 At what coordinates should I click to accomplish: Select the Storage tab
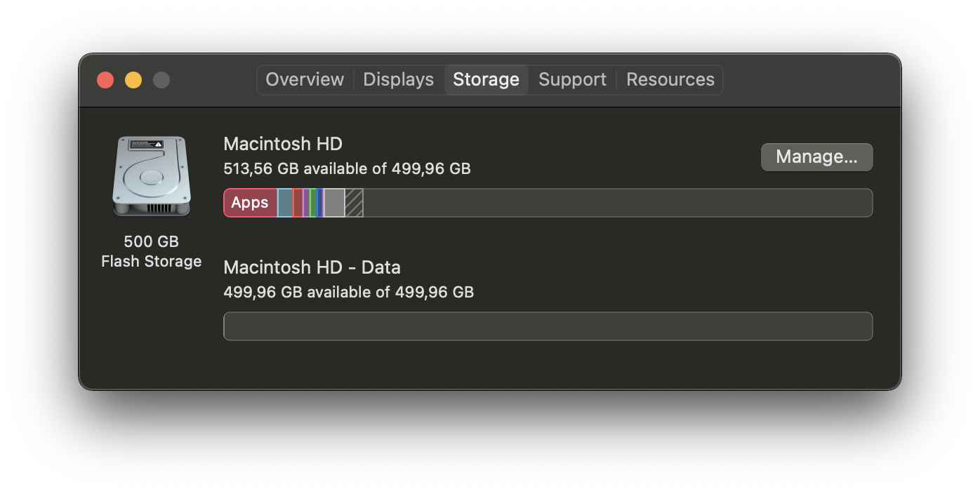486,80
